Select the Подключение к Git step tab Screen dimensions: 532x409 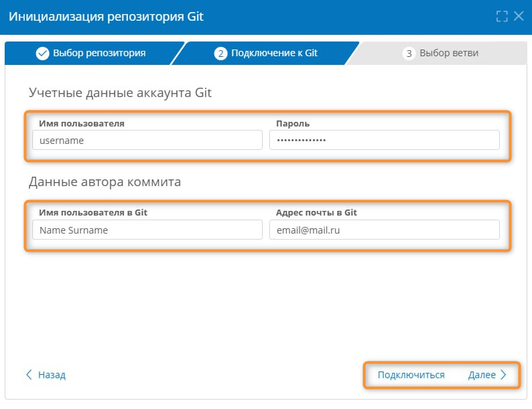point(265,53)
